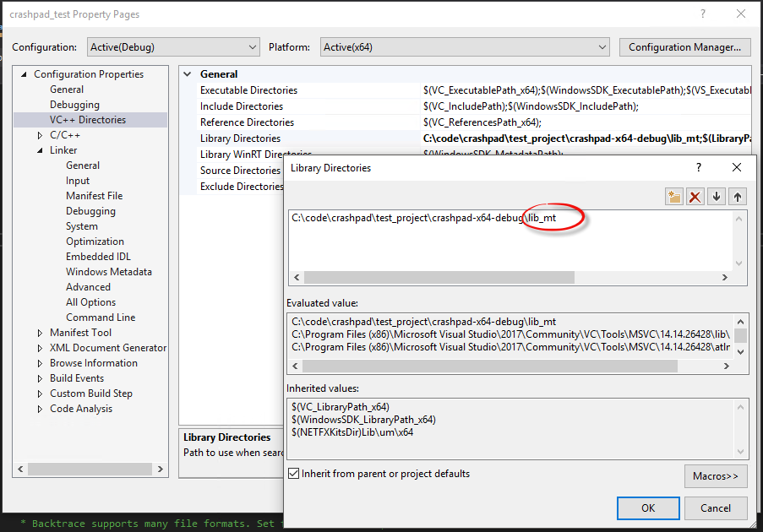The height and width of the screenshot is (532, 763).
Task: Enable Inherit from parent or project defaults
Action: 293,474
